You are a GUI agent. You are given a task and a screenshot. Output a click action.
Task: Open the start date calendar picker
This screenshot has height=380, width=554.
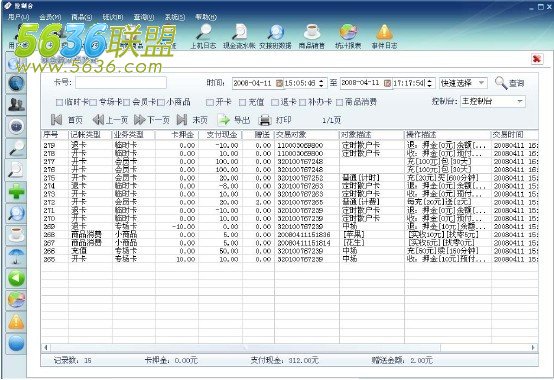(279, 83)
